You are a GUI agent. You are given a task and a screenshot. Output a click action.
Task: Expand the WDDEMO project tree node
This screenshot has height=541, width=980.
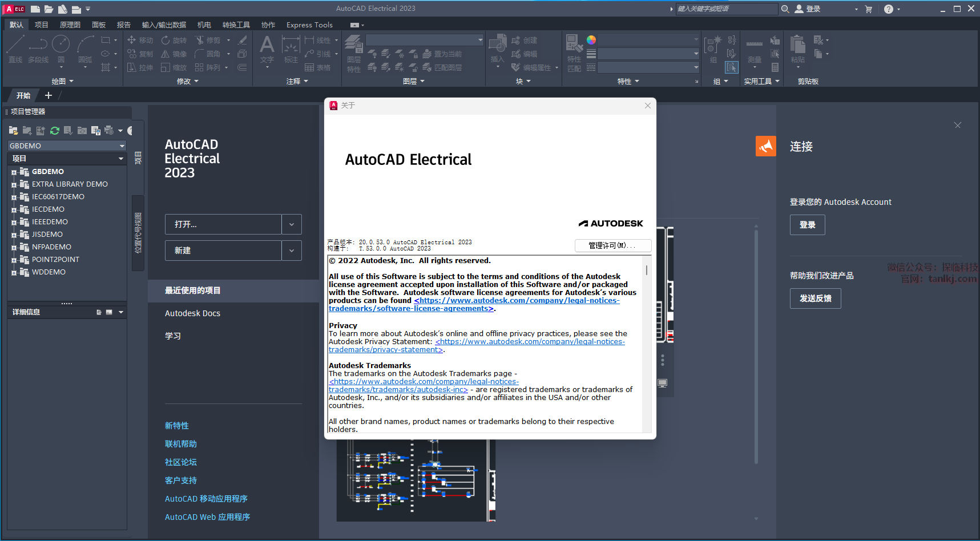[14, 273]
